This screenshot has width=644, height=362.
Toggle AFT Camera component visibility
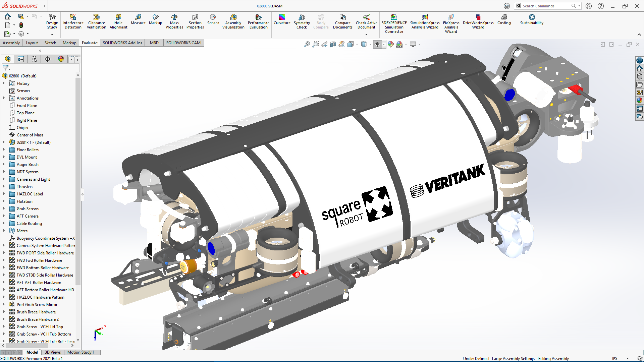point(28,216)
